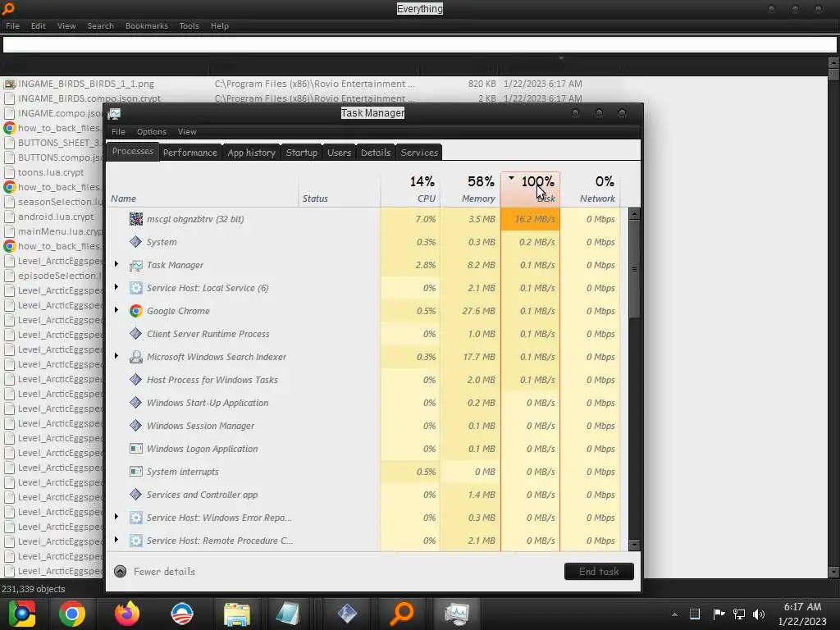Viewport: 840px width, 630px height.
Task: Open Firefox from the taskbar
Action: (x=127, y=614)
